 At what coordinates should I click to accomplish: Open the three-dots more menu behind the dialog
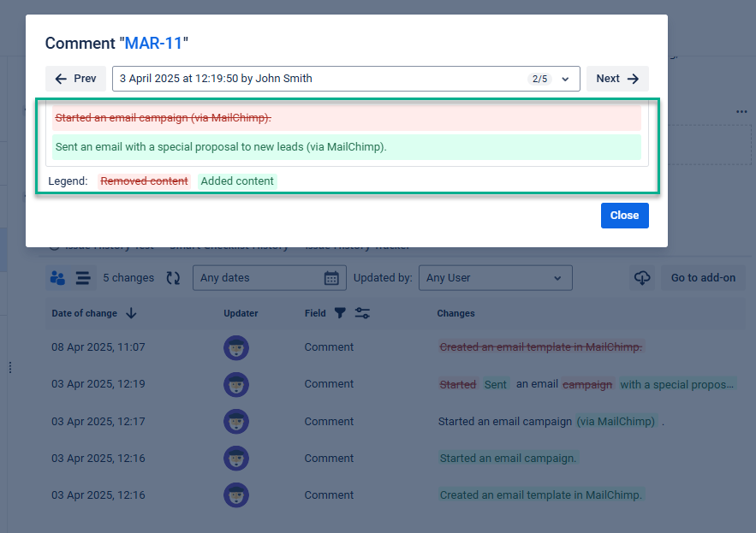pos(741,111)
